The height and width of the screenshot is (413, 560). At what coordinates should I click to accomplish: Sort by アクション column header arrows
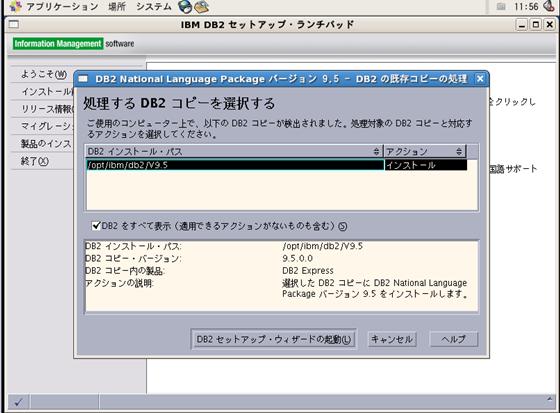coord(459,151)
